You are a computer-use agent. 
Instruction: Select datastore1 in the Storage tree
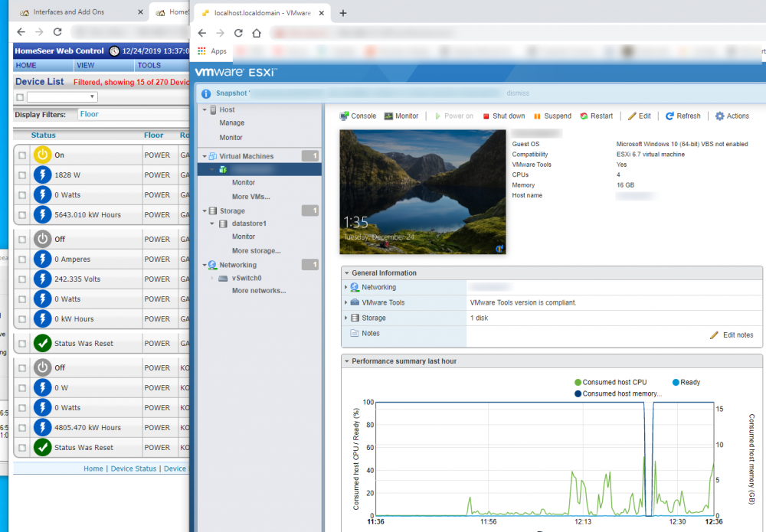click(x=249, y=224)
